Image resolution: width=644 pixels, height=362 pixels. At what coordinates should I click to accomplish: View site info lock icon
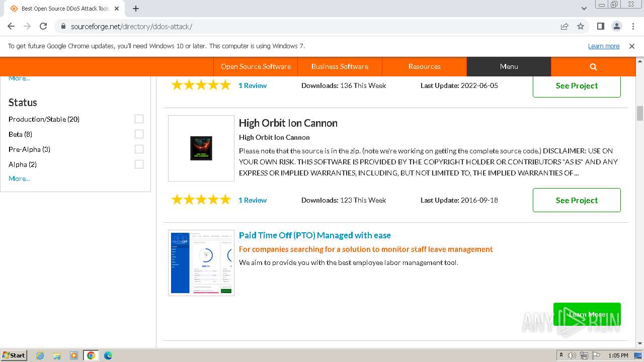click(x=63, y=27)
